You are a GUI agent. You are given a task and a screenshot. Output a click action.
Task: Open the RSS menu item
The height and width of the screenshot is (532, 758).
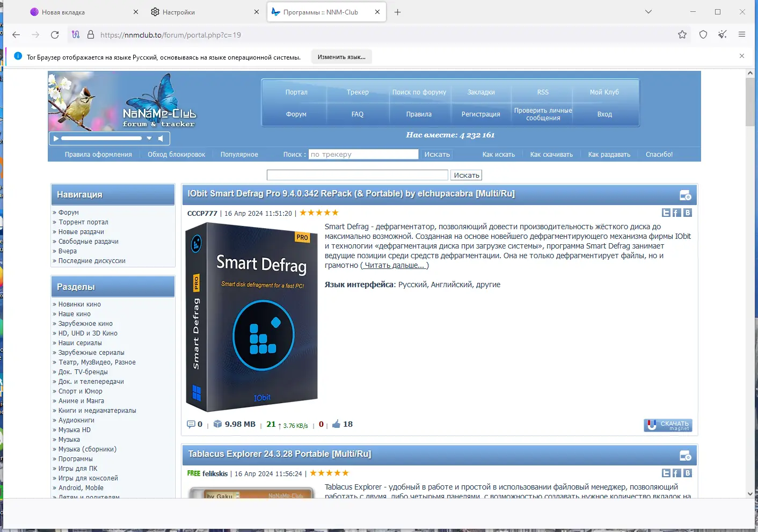543,92
